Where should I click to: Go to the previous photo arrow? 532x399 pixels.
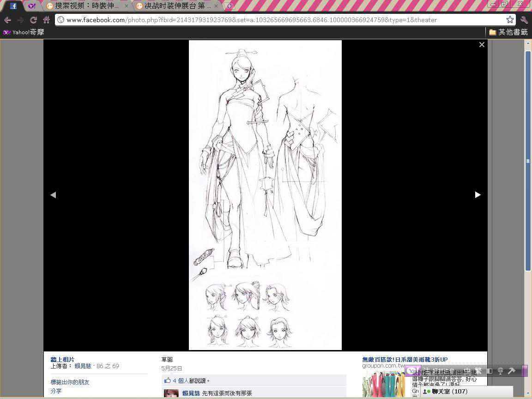[53, 195]
